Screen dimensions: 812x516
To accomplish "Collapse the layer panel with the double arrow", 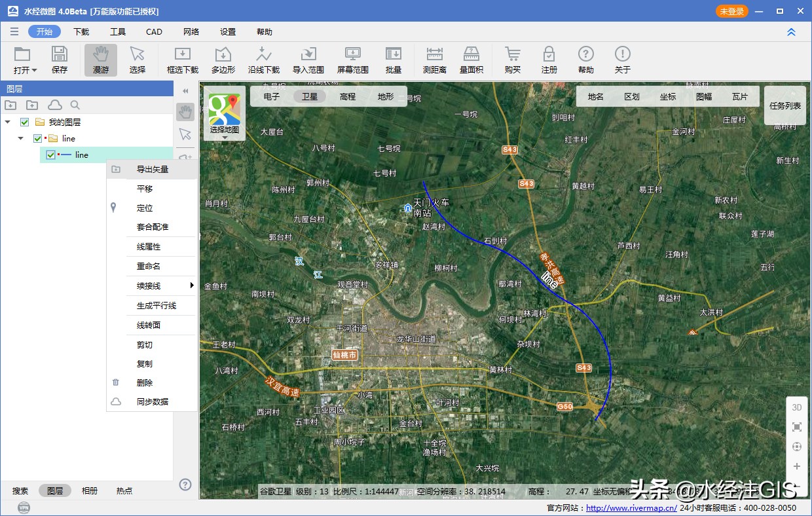I will [185, 91].
